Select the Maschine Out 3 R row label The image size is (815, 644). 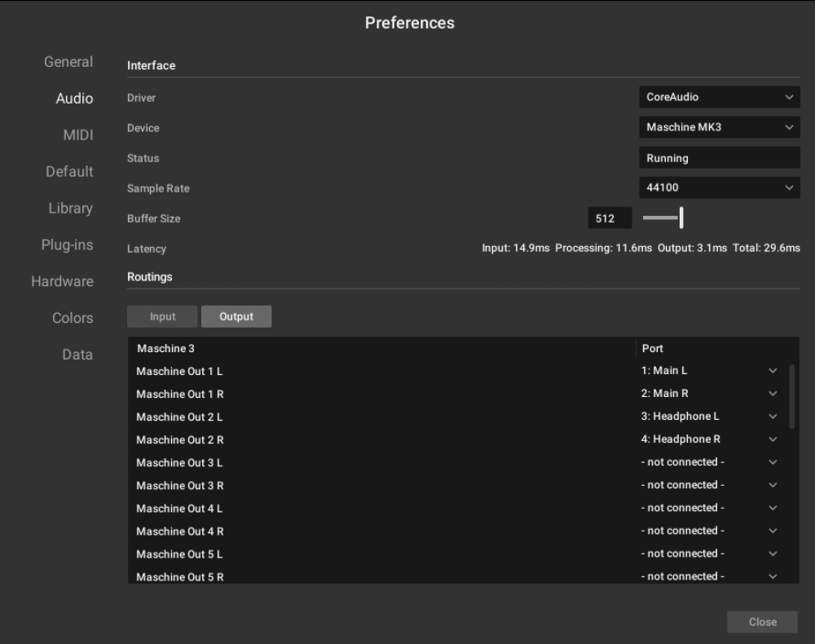(x=180, y=486)
